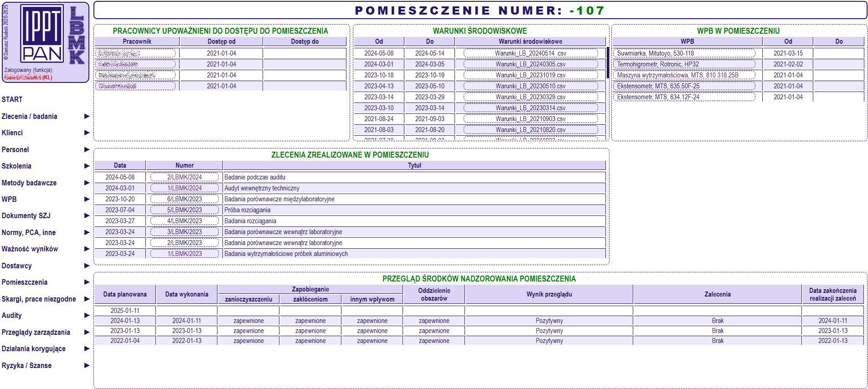Open Przeglądy zarządzania menu entry
Viewport: 868px width, 389px height.
(36, 332)
